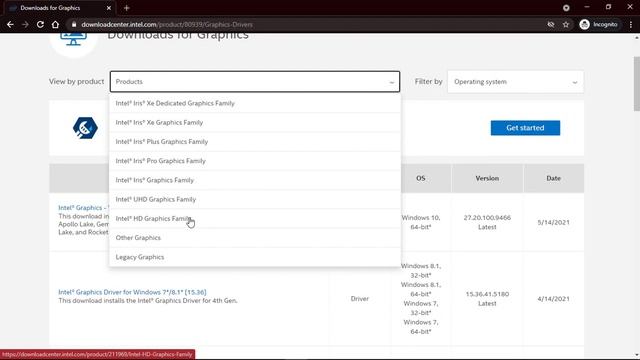This screenshot has height=360, width=640.
Task: Click the graphics monitor icon in header
Action: click(73, 40)
